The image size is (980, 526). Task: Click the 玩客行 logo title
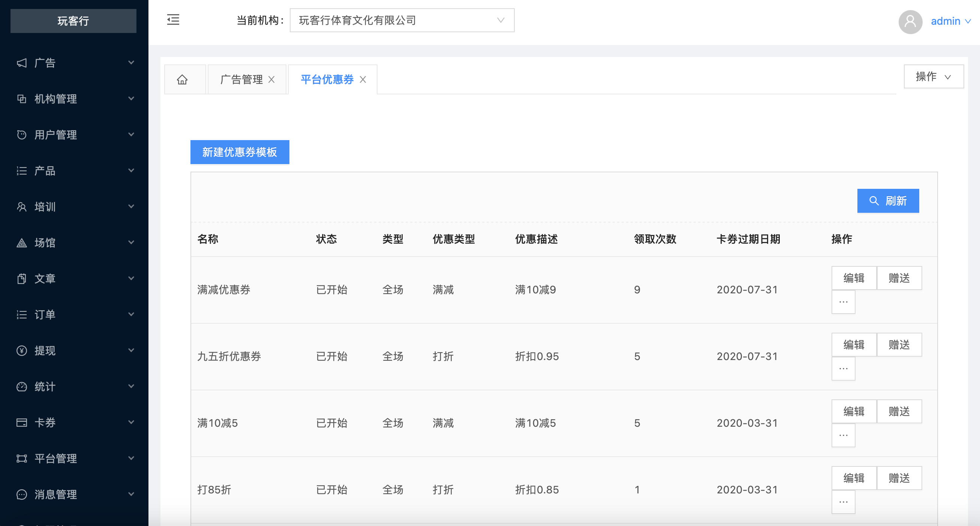coord(73,21)
